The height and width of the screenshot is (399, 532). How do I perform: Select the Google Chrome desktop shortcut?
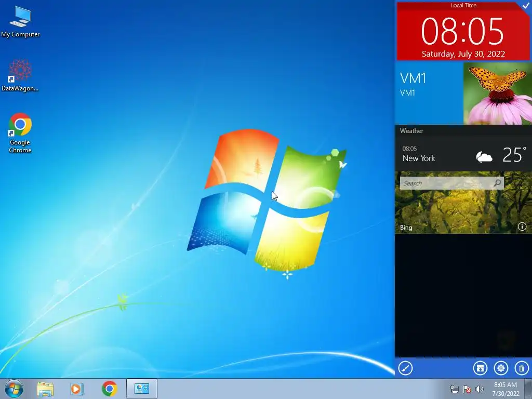[20, 132]
